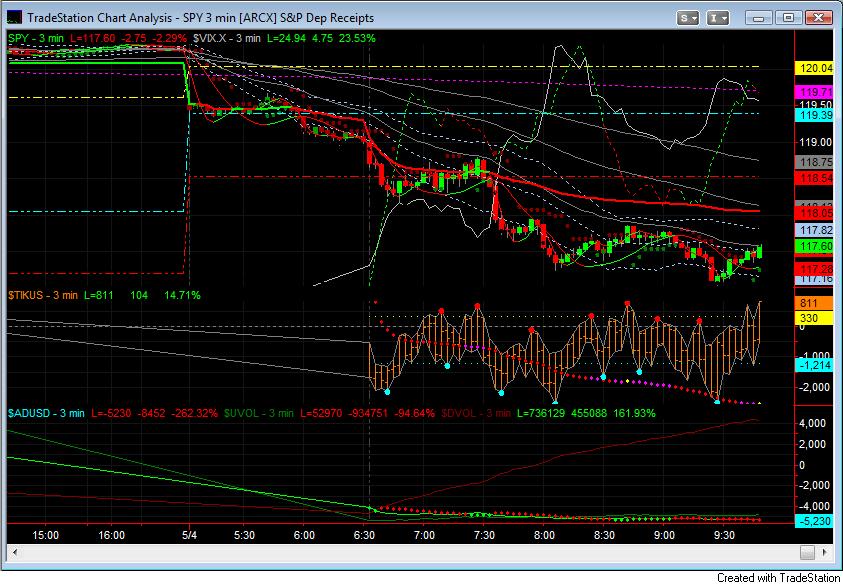Click the 5/4 date axis label
843x584 pixels.
coord(189,535)
